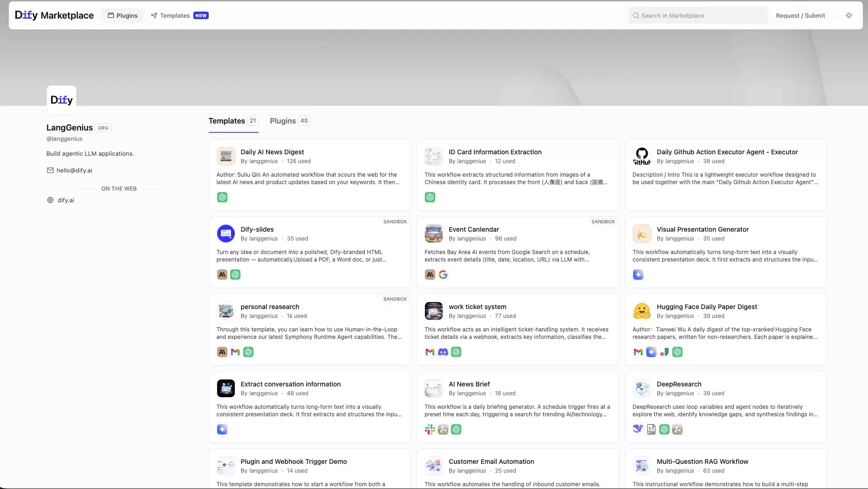Screen dimensions: 868x489
Task: Click the @langgenius handle text
Action: click(x=64, y=138)
